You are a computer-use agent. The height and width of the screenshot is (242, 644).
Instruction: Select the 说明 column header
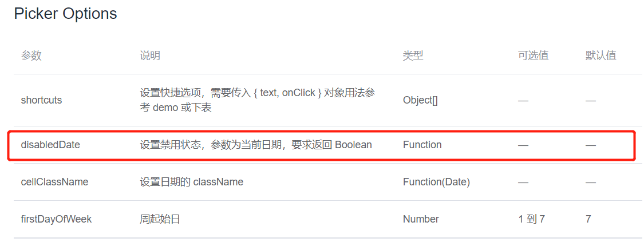tap(150, 55)
